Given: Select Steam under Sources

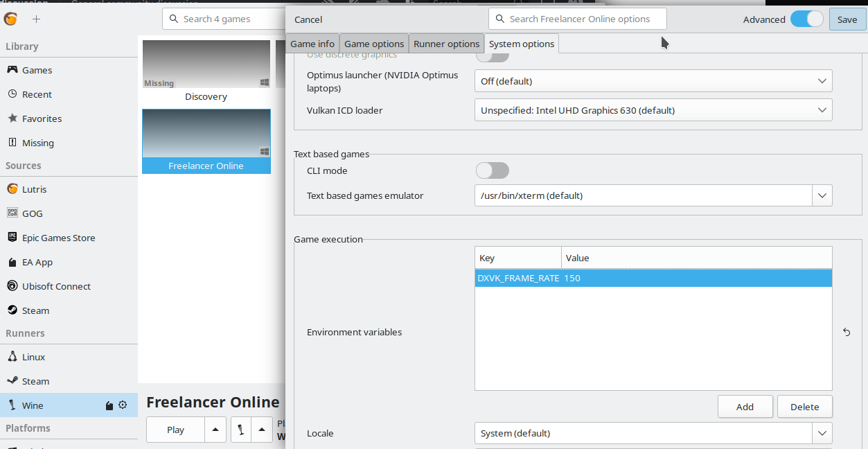Looking at the screenshot, I should (69, 310).
